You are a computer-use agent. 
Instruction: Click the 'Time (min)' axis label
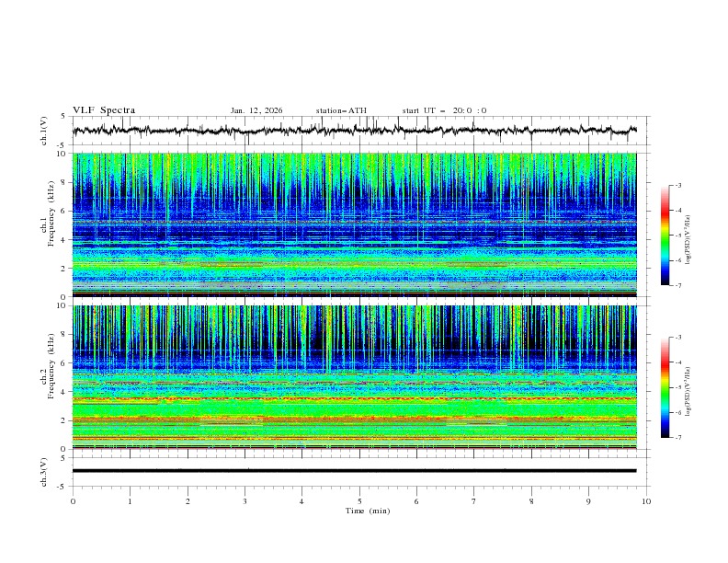point(368,511)
